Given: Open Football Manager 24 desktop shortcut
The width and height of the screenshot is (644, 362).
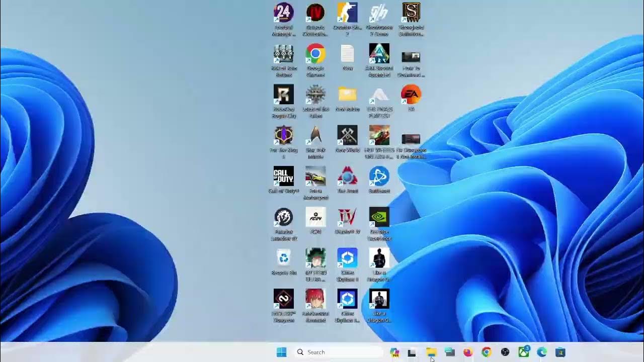Looking at the screenshot, I should pos(284,19).
